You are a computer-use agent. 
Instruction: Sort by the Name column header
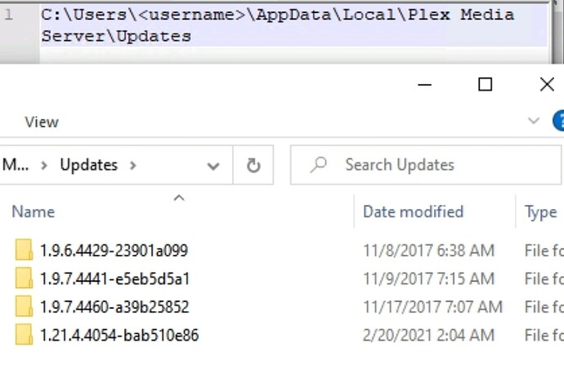tap(33, 212)
